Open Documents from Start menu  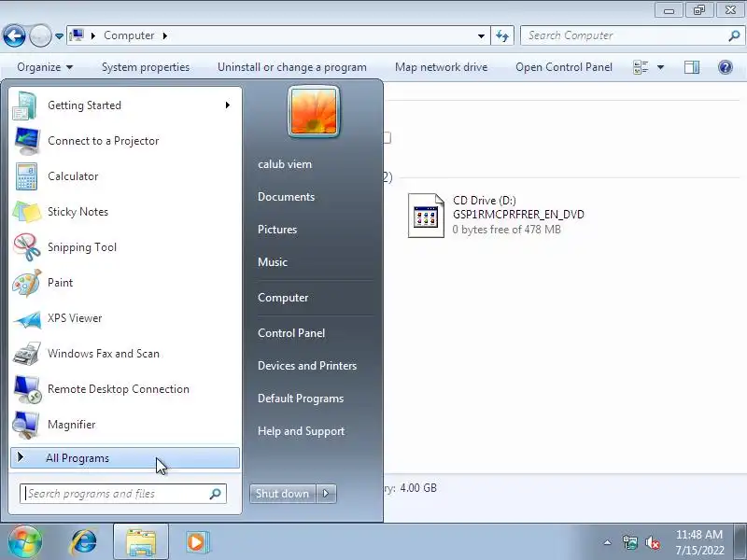[x=287, y=197]
